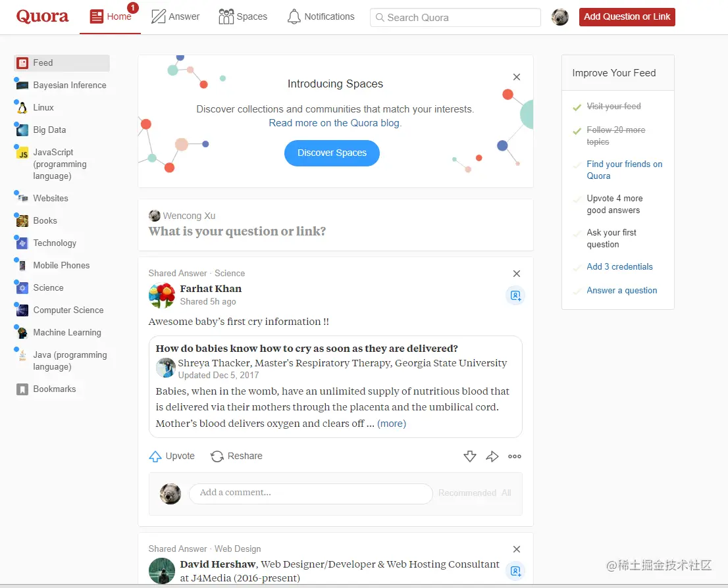Switch comments to All

coord(506,493)
